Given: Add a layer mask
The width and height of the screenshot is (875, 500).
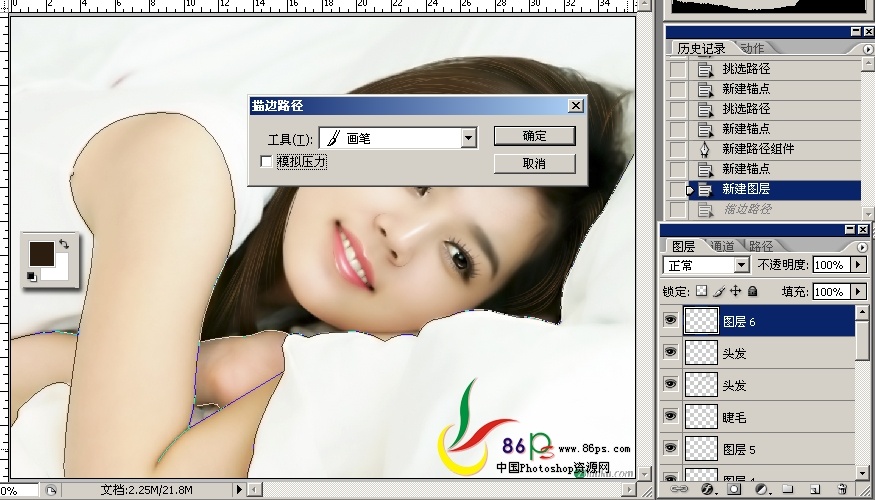Looking at the screenshot, I should click(734, 489).
